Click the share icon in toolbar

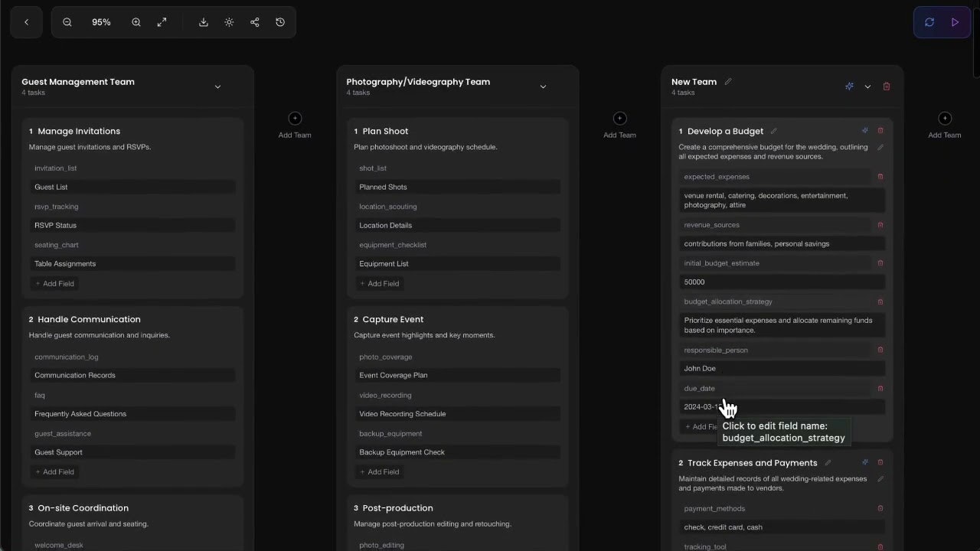click(x=255, y=22)
